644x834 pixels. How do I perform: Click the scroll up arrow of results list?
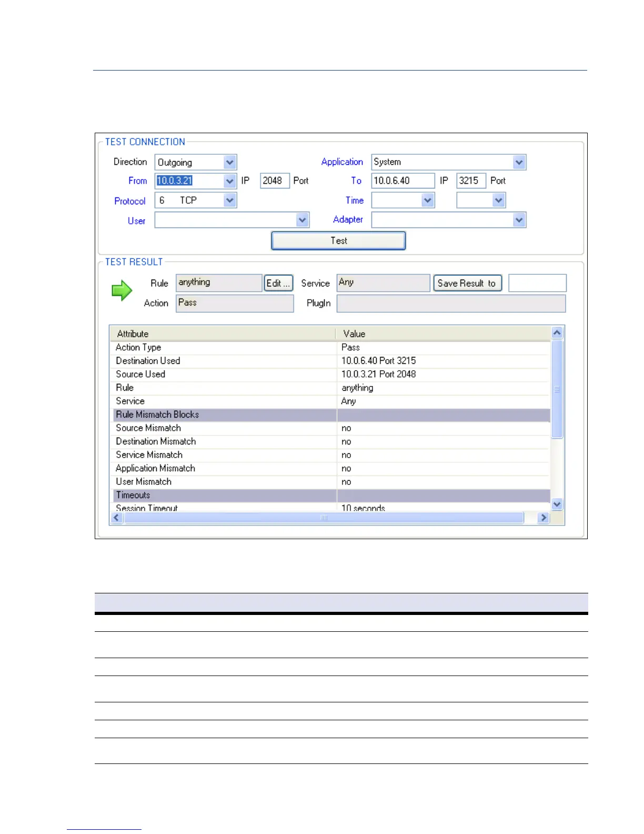coord(557,333)
